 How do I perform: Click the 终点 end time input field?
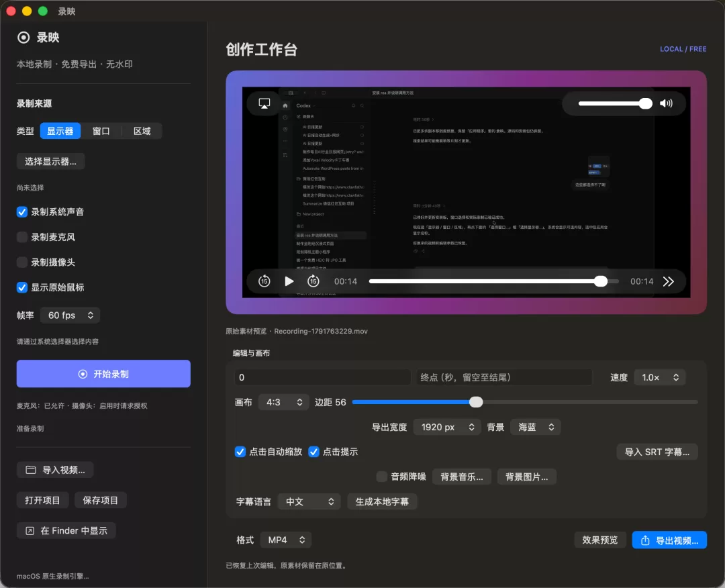point(504,377)
